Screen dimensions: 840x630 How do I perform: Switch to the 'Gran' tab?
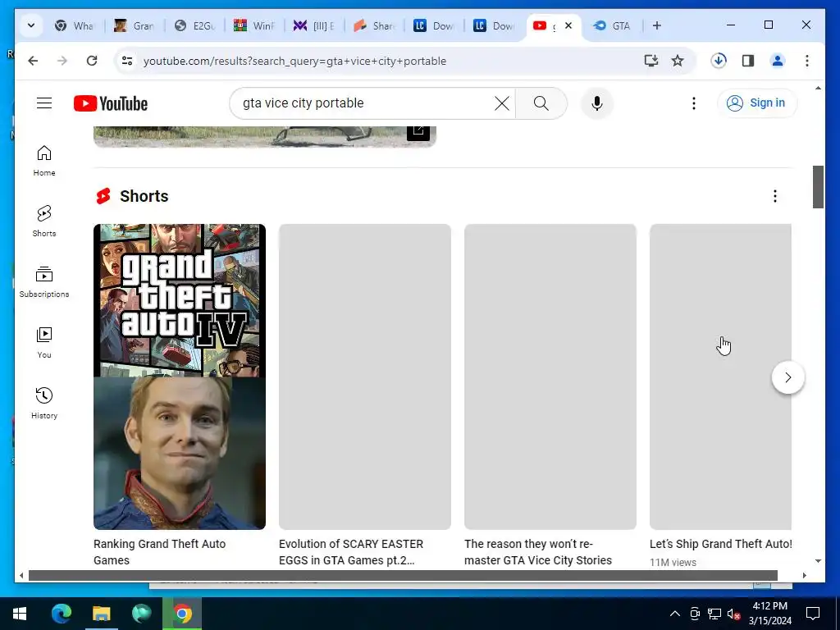click(x=135, y=25)
